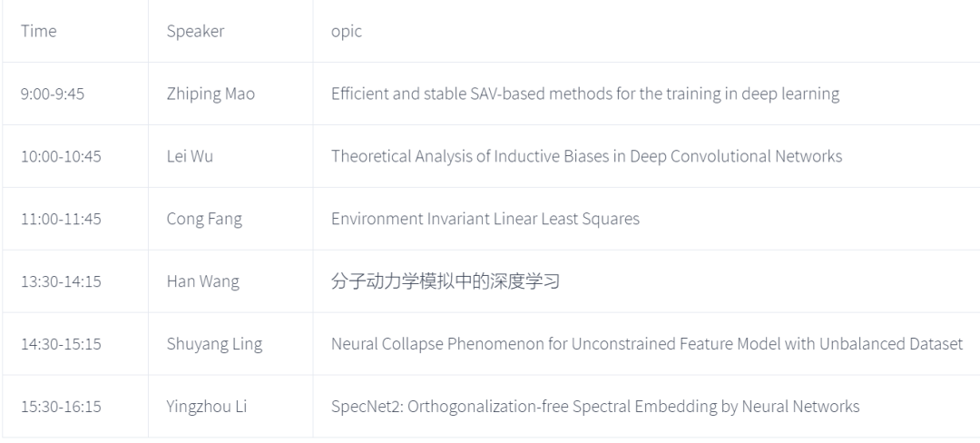Click the Speaker column header

tap(195, 31)
